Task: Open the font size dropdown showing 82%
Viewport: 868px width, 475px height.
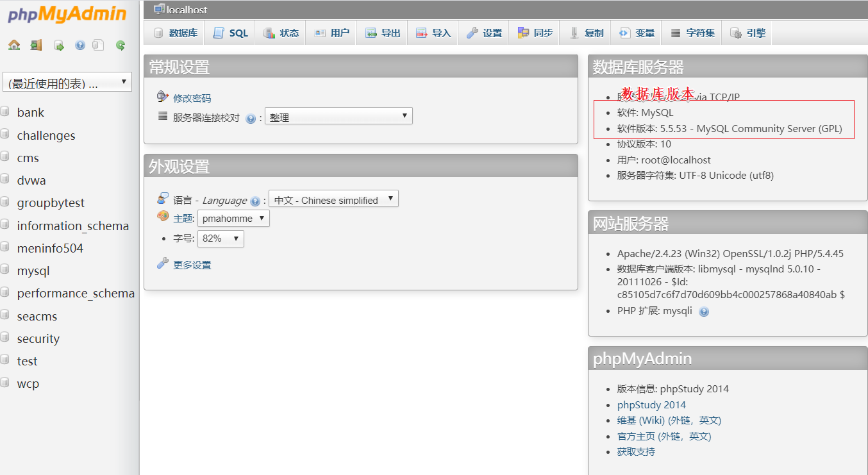Action: (x=221, y=238)
